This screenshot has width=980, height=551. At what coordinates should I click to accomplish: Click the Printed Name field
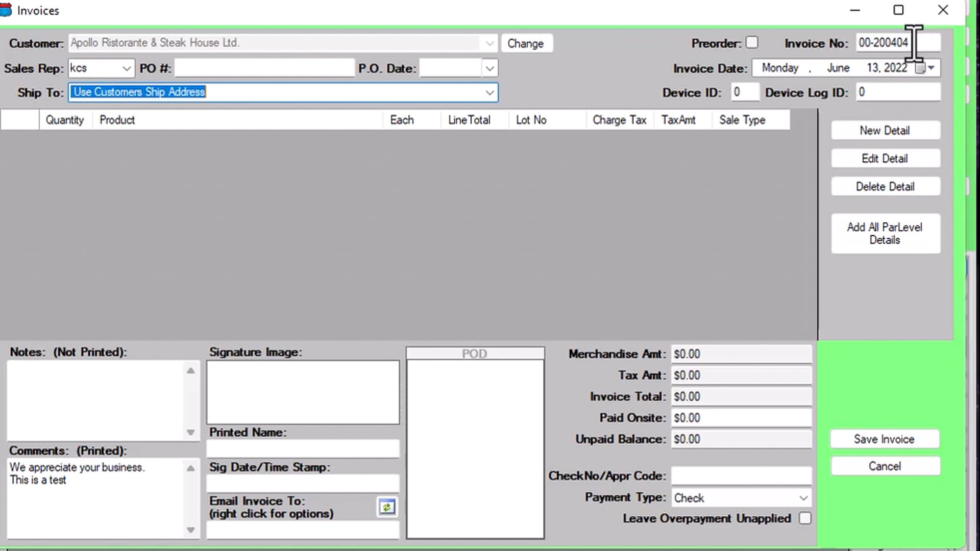point(303,449)
